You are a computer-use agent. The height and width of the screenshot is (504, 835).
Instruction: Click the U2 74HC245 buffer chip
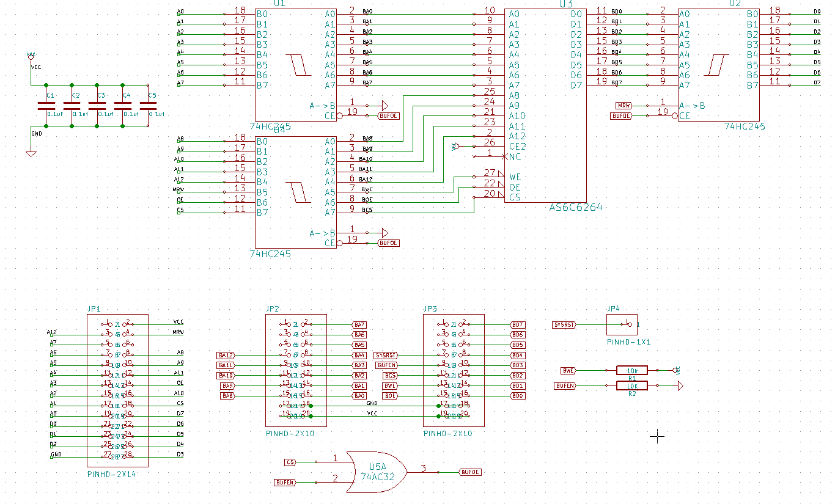coord(718,64)
